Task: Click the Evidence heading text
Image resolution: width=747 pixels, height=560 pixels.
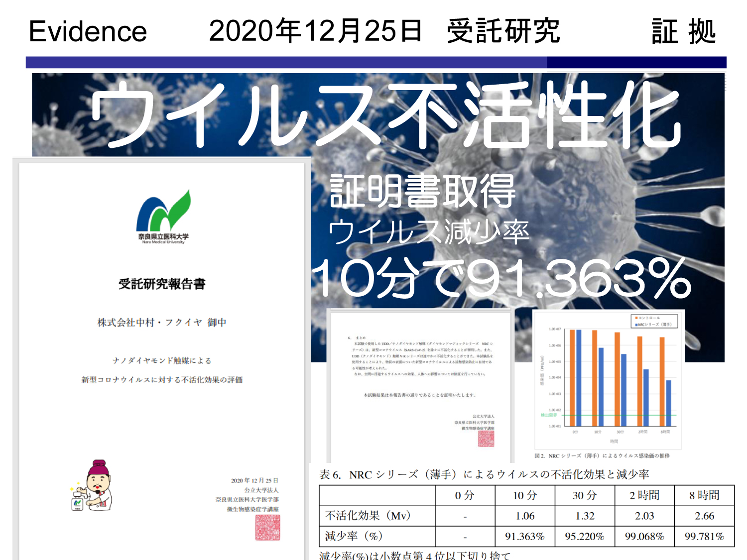Action: (88, 32)
